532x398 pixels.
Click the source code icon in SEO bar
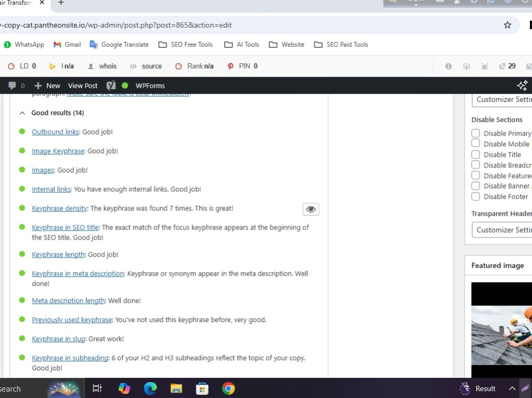pyautogui.click(x=133, y=66)
